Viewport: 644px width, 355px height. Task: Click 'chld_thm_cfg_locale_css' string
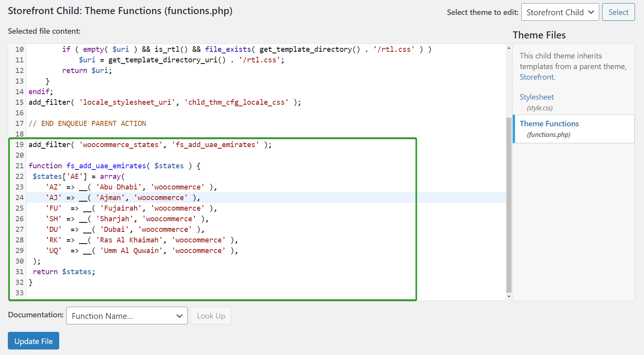236,102
